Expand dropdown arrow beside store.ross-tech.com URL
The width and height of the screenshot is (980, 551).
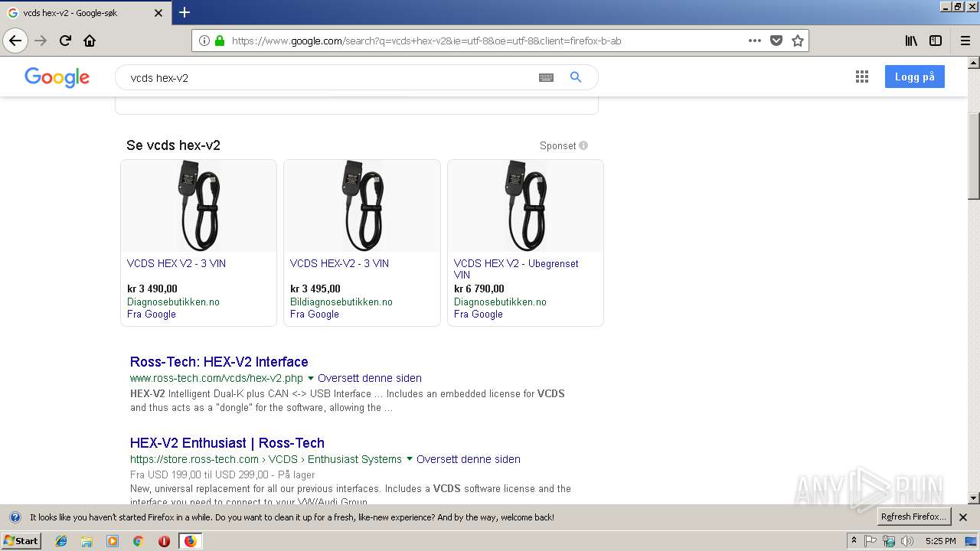pyautogui.click(x=410, y=459)
